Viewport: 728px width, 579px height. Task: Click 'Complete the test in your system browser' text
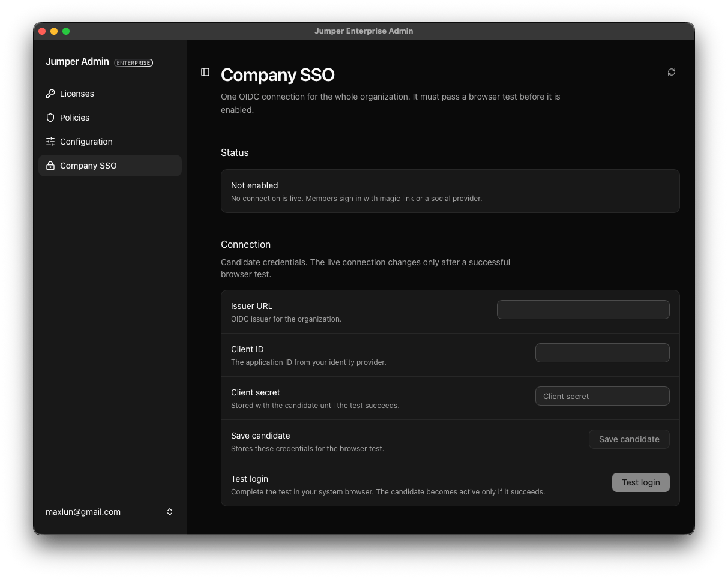[x=388, y=492]
